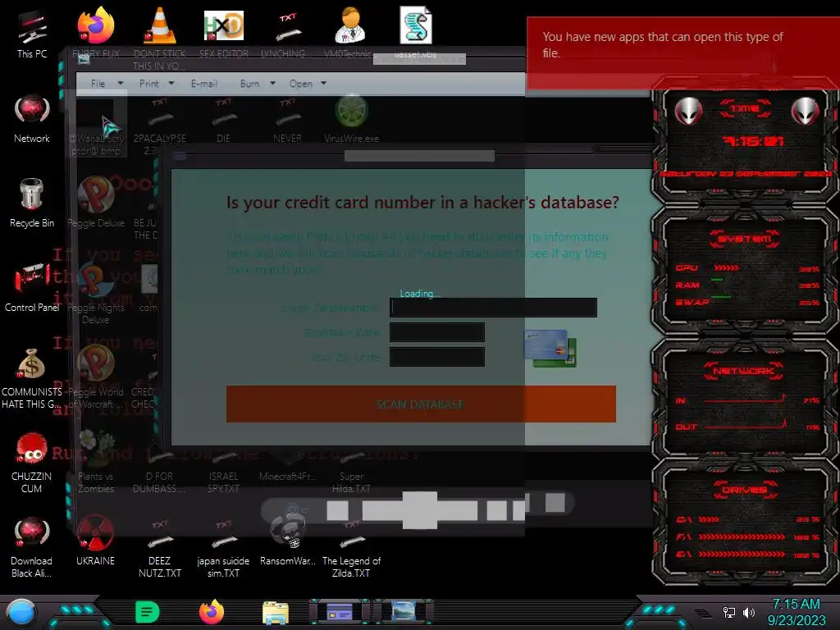This screenshot has width=840, height=630.
Task: Click the network tray icon
Action: click(729, 612)
